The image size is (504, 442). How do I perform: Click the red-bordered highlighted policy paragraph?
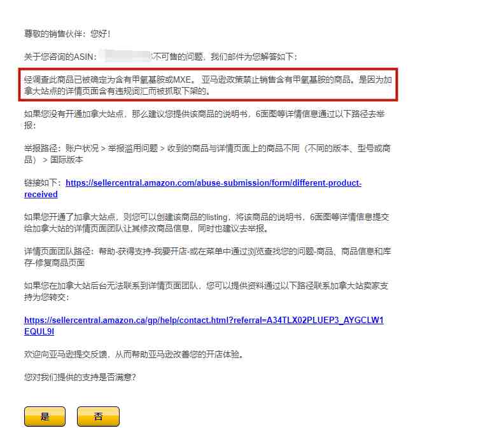208,85
